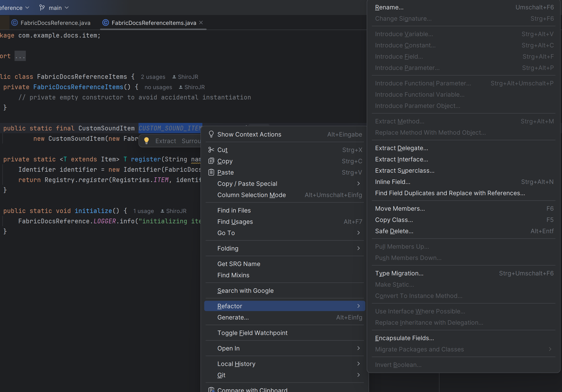Click the 2 usages inlay hint
This screenshot has height=392, width=562.
click(x=153, y=76)
